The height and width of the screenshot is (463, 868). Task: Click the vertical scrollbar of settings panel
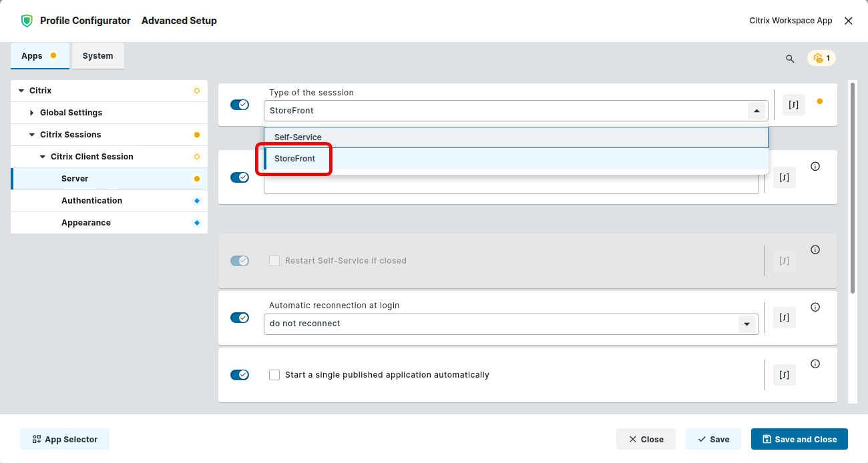[x=852, y=187]
